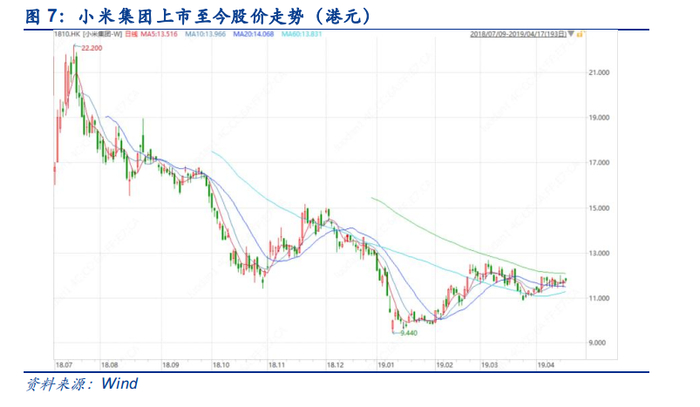Click the 18.11 date axis label

[277, 365]
